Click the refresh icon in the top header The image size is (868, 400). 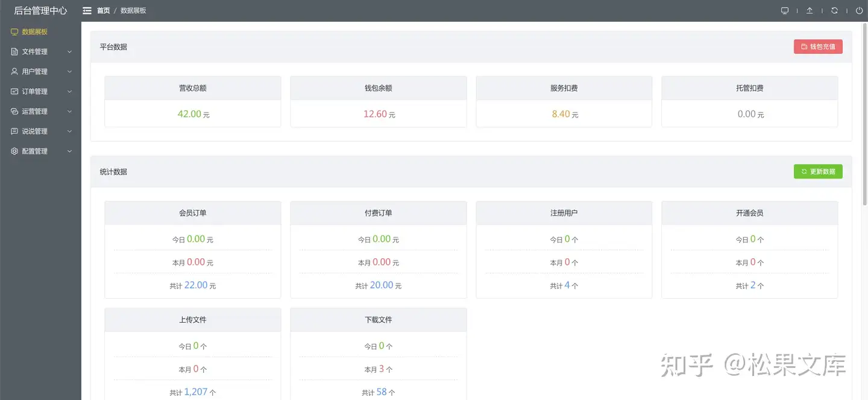(x=834, y=11)
